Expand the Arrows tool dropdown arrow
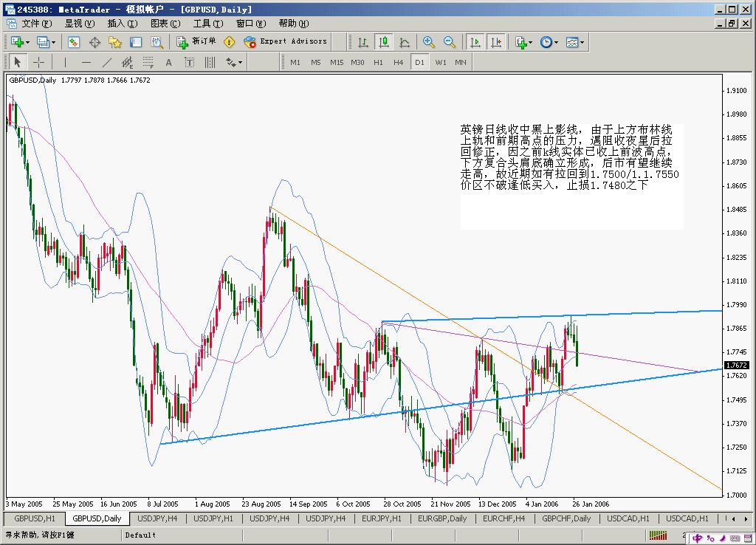This screenshot has height=545, width=756. click(240, 62)
